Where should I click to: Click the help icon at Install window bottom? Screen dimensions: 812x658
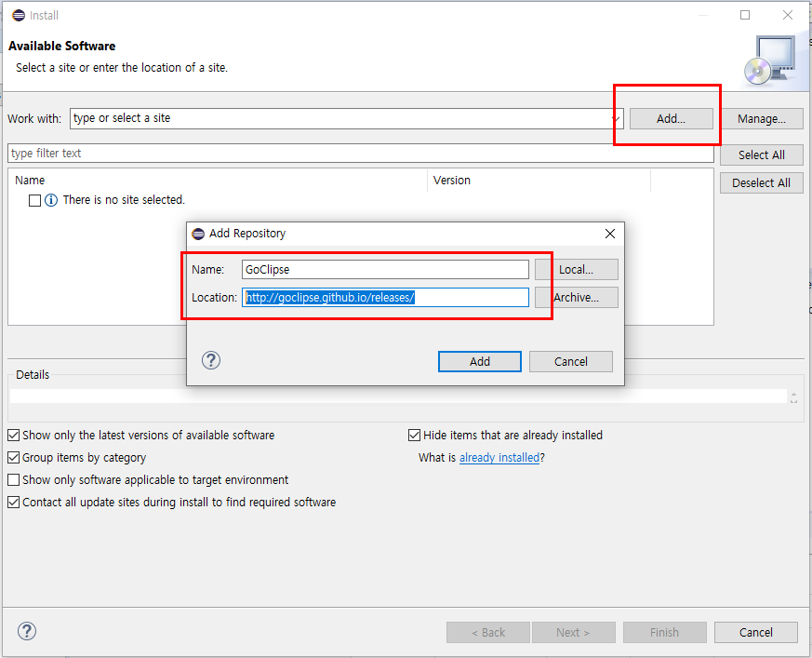(x=27, y=631)
